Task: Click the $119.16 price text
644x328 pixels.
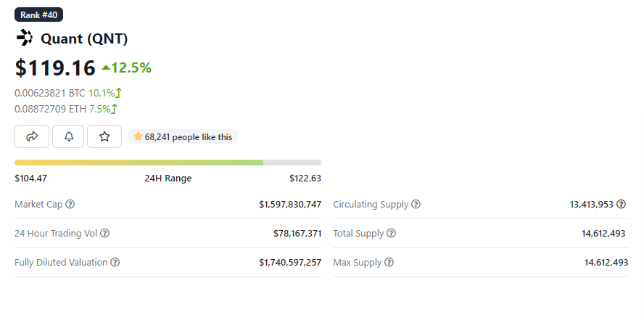Action: coord(55,68)
